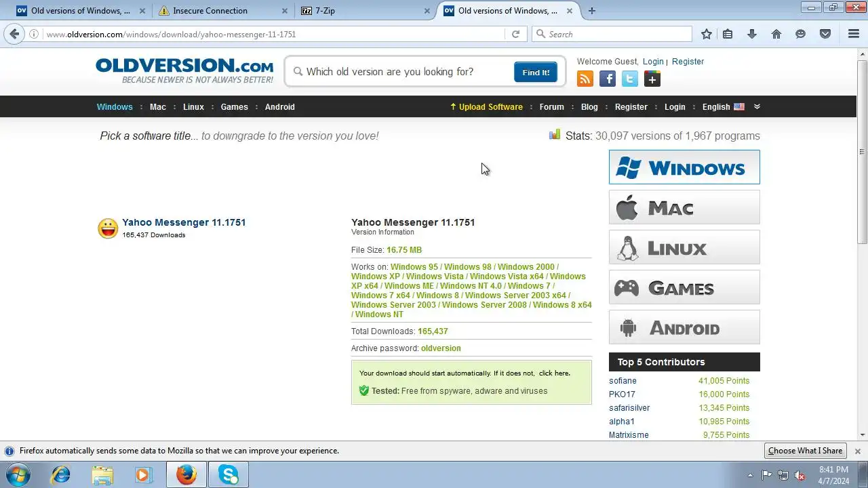Click the Choose What I Share button
This screenshot has width=868, height=488.
tap(806, 451)
